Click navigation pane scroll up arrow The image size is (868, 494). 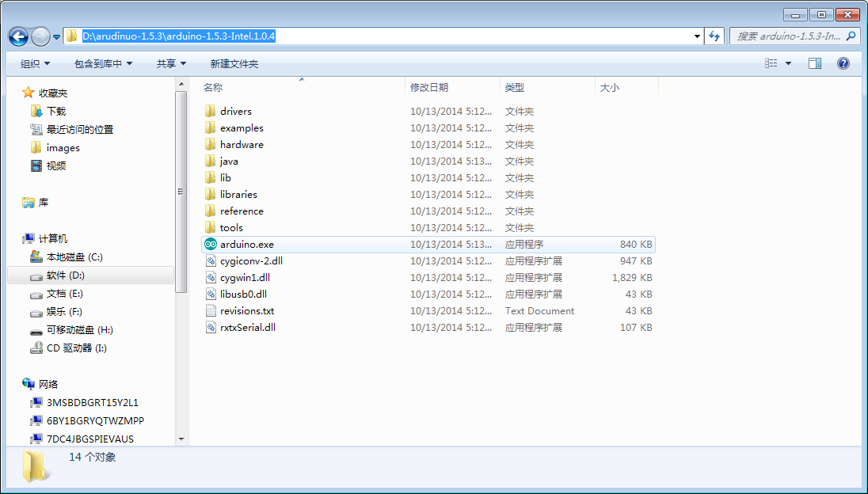181,84
